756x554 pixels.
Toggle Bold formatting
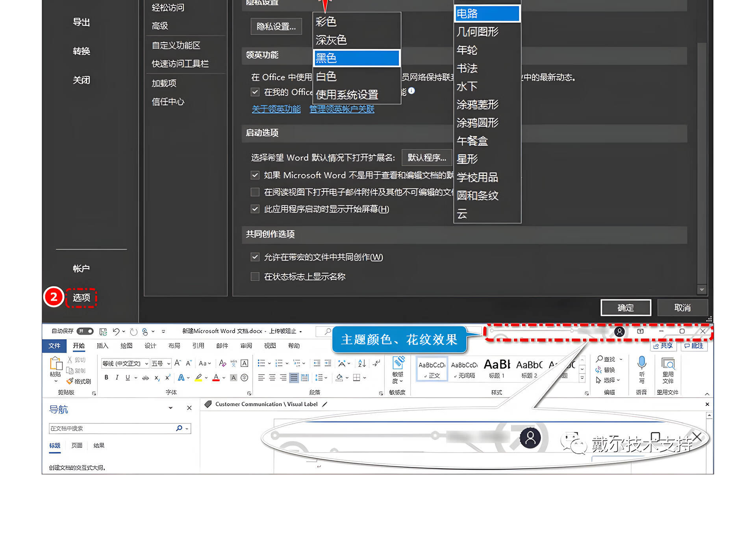[x=106, y=377]
